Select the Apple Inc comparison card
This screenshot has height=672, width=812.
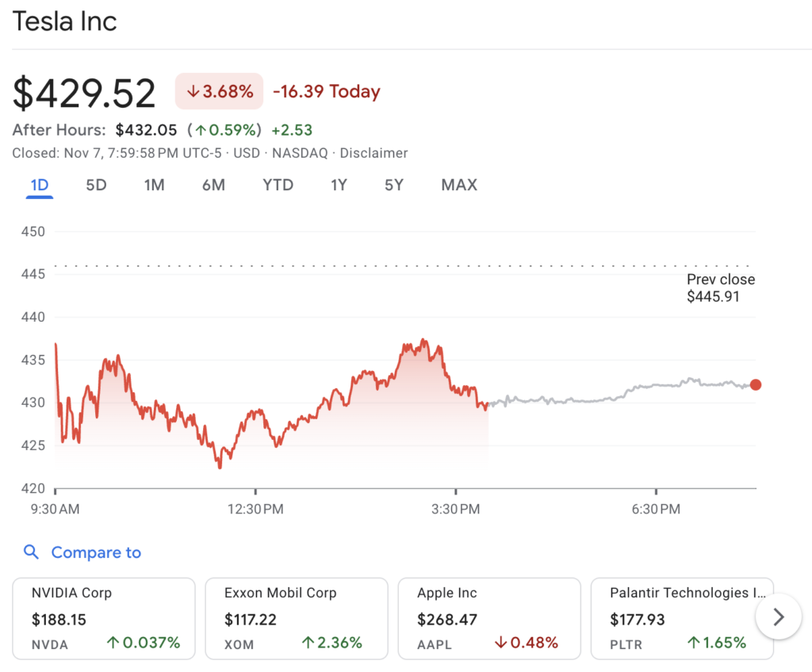pos(489,618)
